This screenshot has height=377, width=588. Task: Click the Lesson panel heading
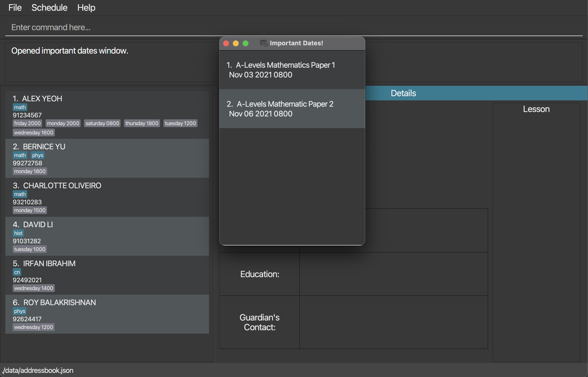(x=536, y=109)
